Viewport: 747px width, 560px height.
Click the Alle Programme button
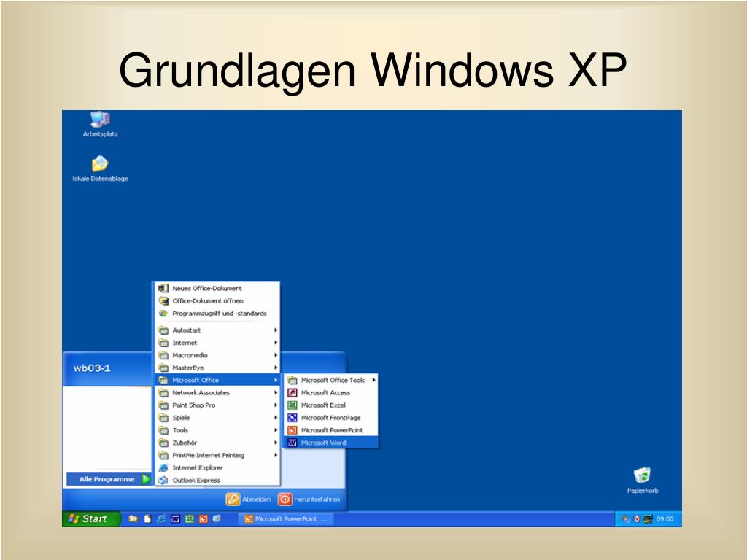click(x=109, y=479)
